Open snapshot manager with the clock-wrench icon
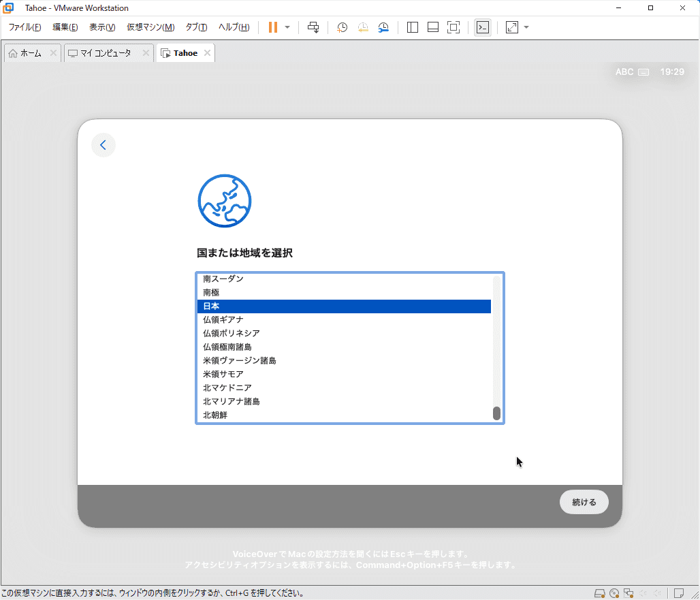This screenshot has height=600, width=700. 383,27
